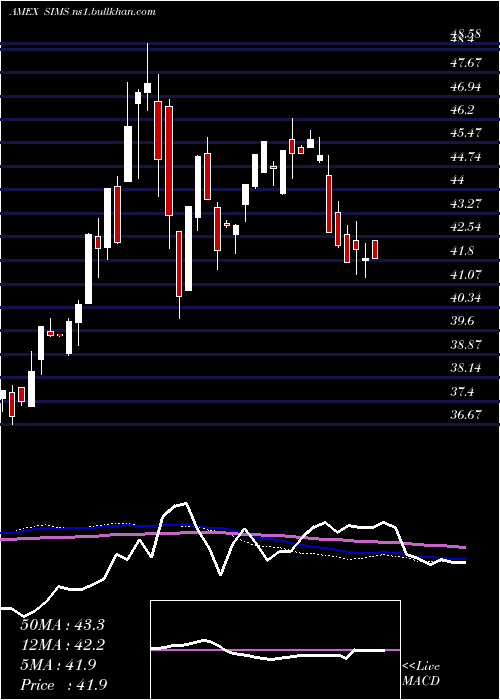The image size is (500, 700).
Task: Select the 37.4 price axis label
Action: tap(462, 392)
